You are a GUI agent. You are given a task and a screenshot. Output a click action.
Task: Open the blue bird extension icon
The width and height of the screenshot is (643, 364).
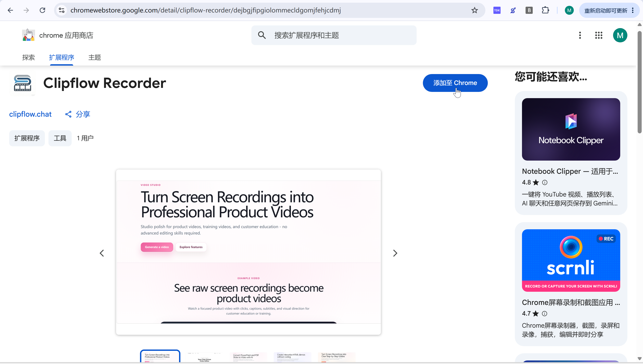coord(513,10)
